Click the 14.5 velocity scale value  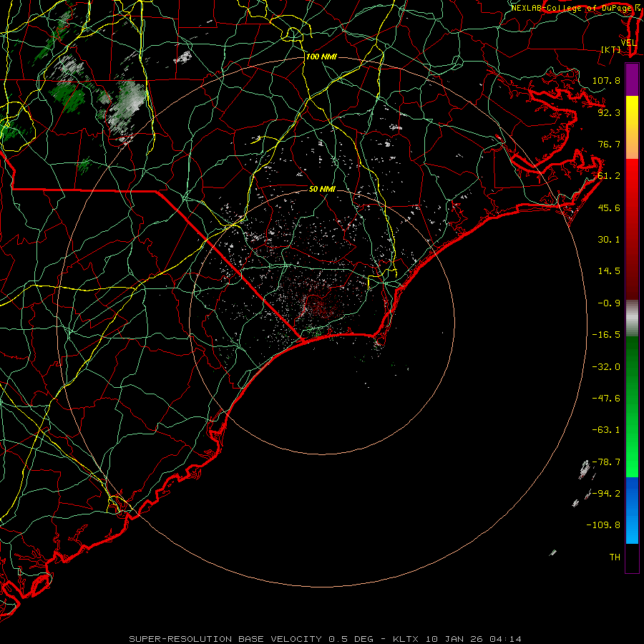point(609,271)
